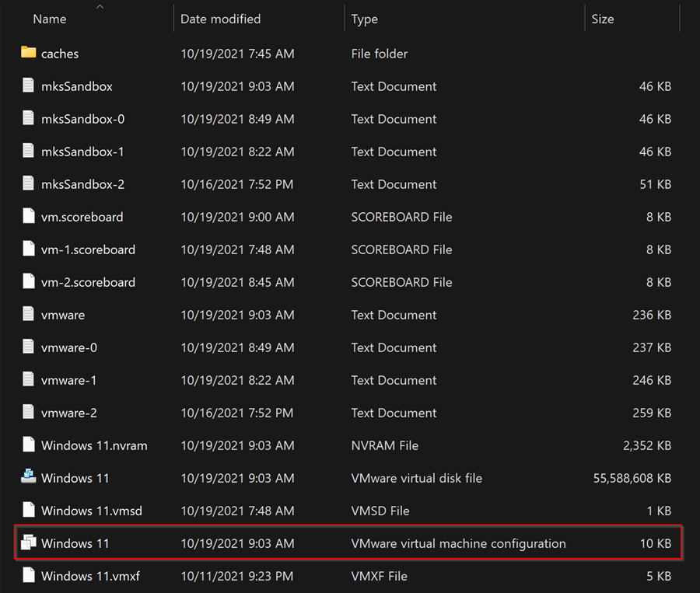Click the VMware virtual machine configuration icon
700x593 pixels.
pyautogui.click(x=29, y=542)
